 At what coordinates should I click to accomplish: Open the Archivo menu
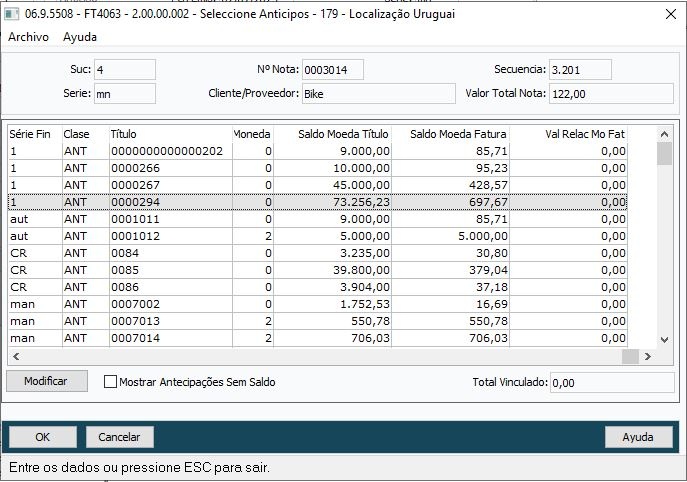pos(28,37)
